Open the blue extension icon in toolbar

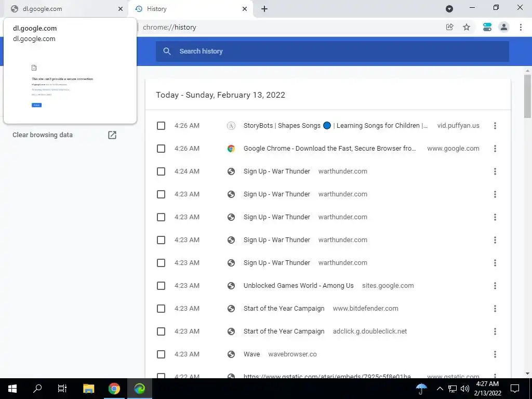coord(487,27)
